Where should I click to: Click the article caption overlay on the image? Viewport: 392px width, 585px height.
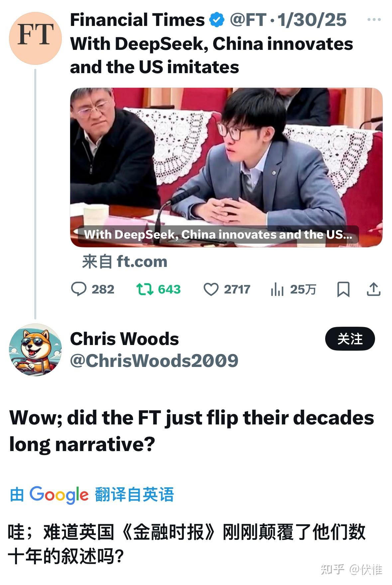click(218, 235)
